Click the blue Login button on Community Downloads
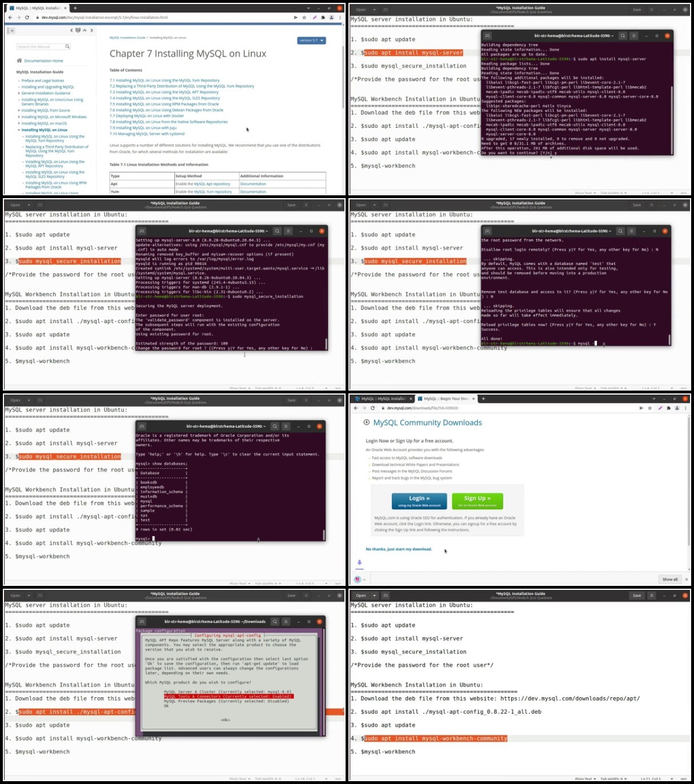This screenshot has height=784, width=694. tap(419, 501)
